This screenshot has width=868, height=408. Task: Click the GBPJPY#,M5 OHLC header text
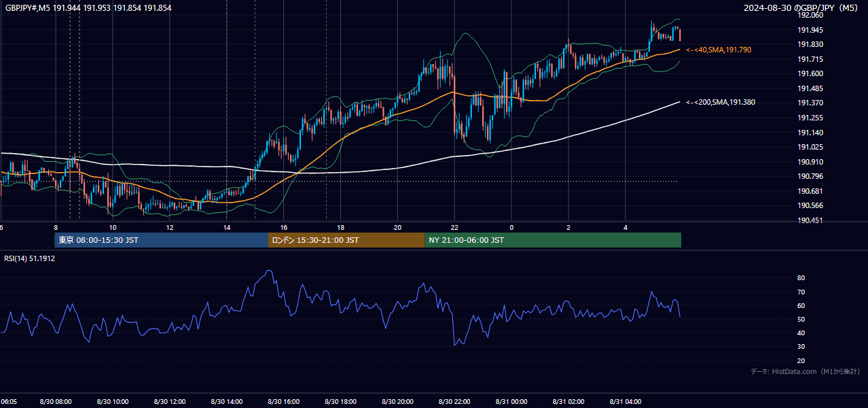click(x=88, y=7)
